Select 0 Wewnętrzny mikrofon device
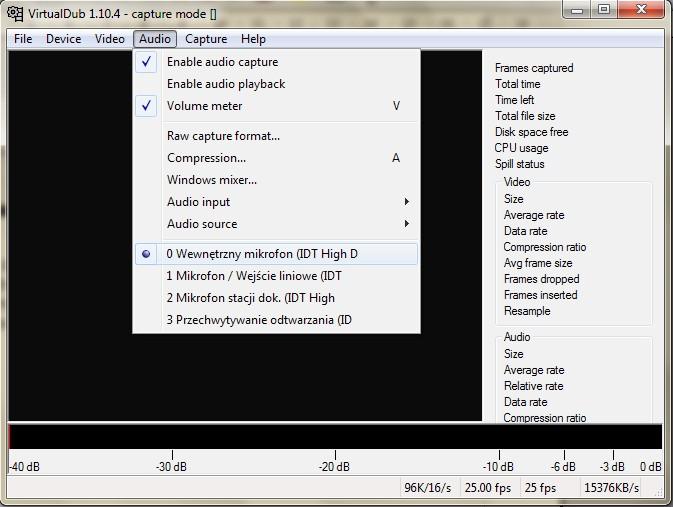This screenshot has height=507, width=673. tap(276, 254)
